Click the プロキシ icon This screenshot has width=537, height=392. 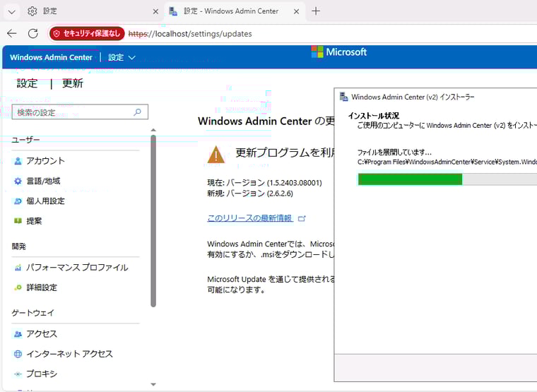18,374
